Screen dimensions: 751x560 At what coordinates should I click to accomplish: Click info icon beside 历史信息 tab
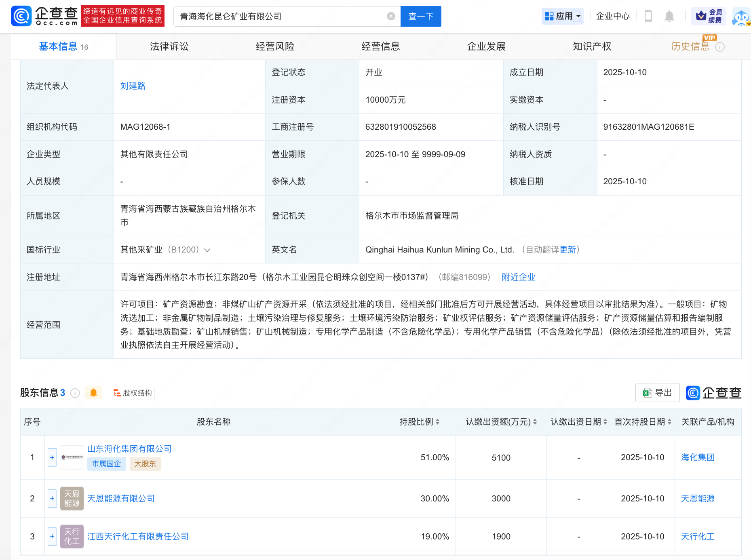pos(719,47)
